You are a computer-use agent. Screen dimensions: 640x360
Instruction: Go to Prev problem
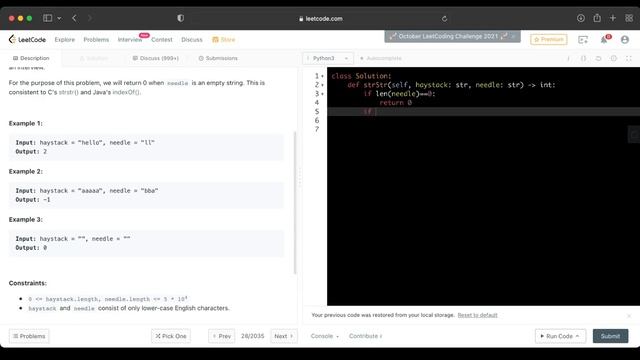click(222, 336)
